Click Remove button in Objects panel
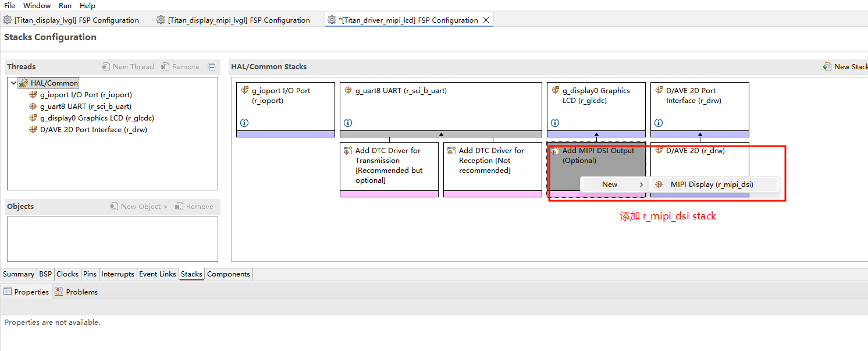 pyautogui.click(x=194, y=207)
